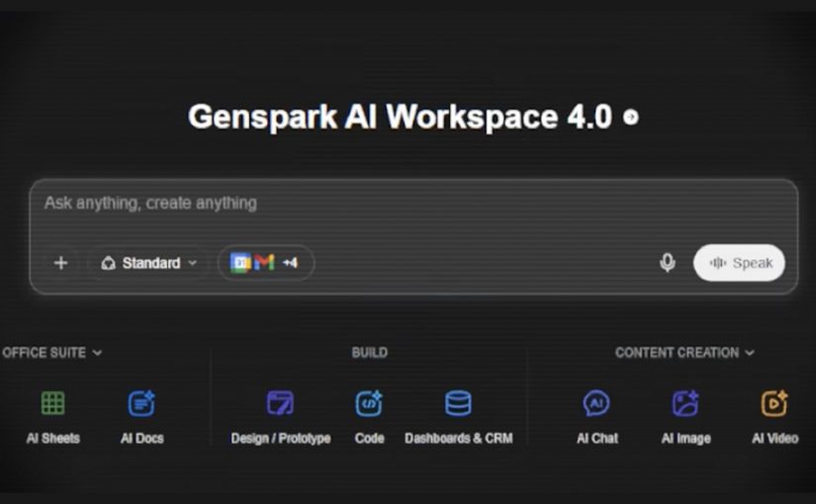816x504 pixels.
Task: Open the Code builder icon
Action: 369,403
